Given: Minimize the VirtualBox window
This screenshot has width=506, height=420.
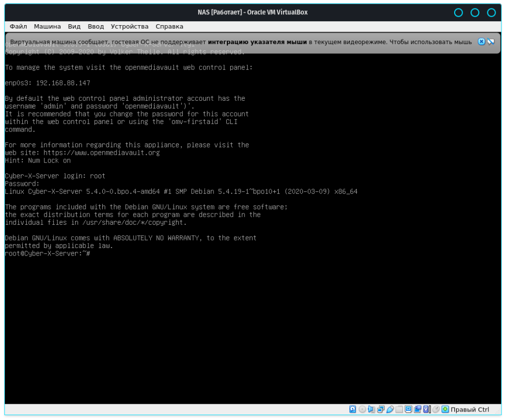Looking at the screenshot, I should (x=458, y=12).
